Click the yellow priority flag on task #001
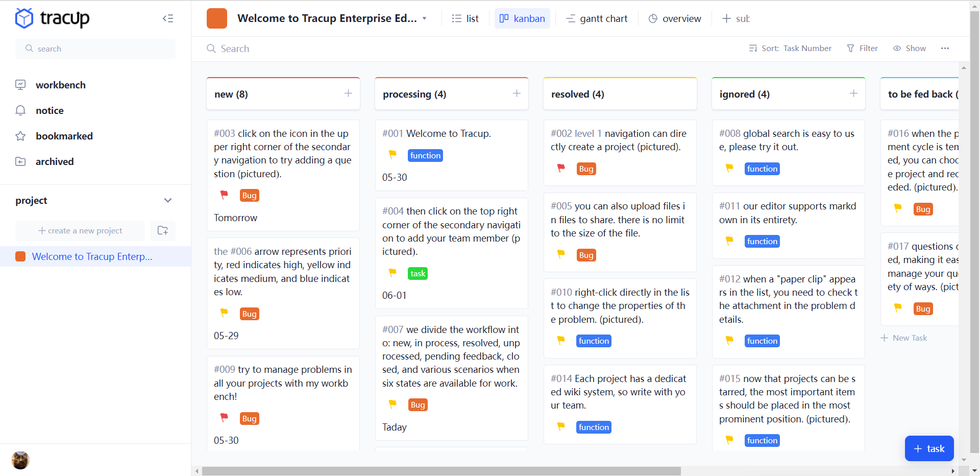The height and width of the screenshot is (476, 980). point(392,154)
